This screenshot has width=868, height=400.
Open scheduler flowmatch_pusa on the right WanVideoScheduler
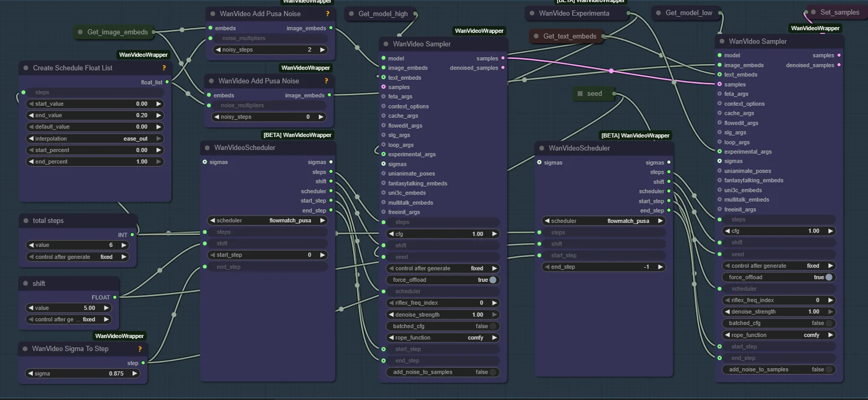(604, 221)
